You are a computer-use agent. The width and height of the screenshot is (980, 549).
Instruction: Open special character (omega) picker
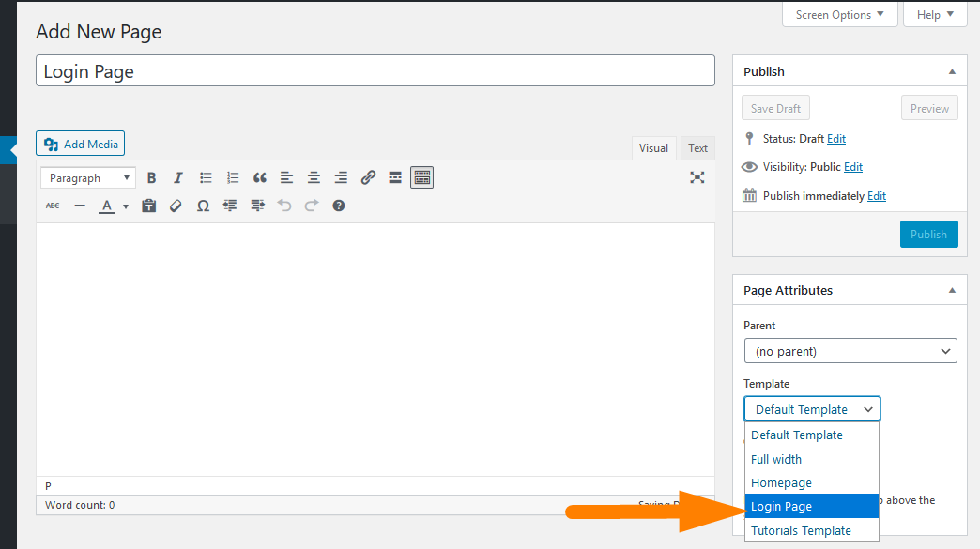203,206
